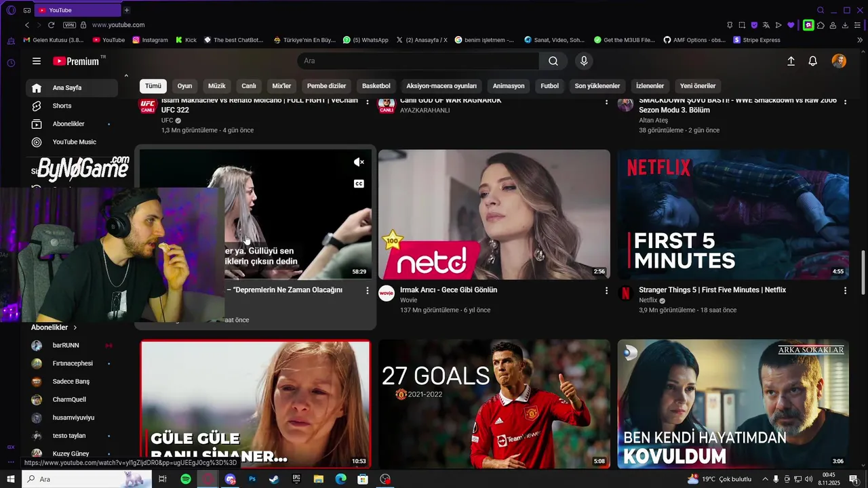Open YouTube notifications bell
The height and width of the screenshot is (488, 868).
pos(812,61)
